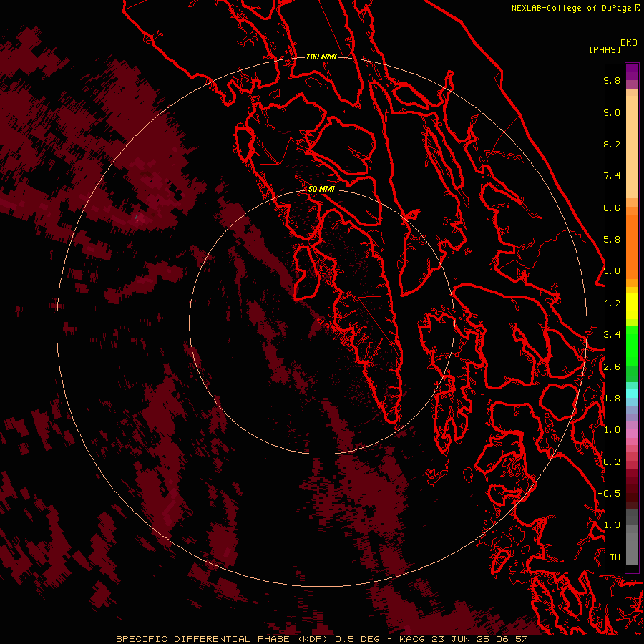Image resolution: width=644 pixels, height=644 pixels.
Task: Click the 1.8 colorbar value label
Action: coord(612,399)
